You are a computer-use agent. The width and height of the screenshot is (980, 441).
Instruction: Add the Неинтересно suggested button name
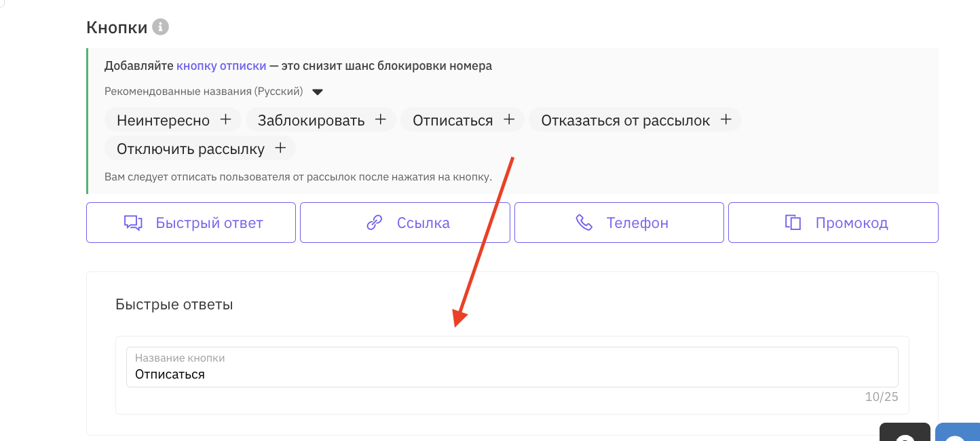point(173,120)
